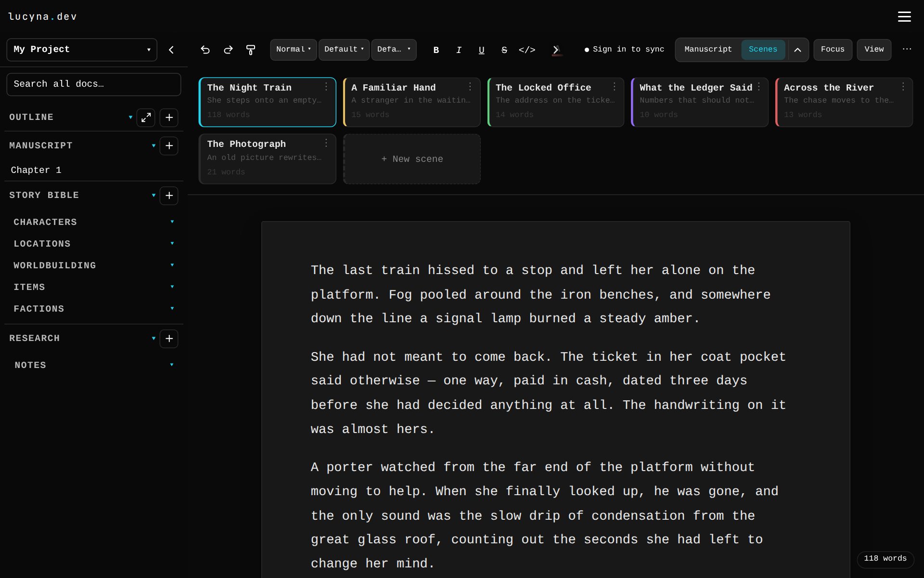Select the format painter icon
The width and height of the screenshot is (924, 578).
[251, 50]
